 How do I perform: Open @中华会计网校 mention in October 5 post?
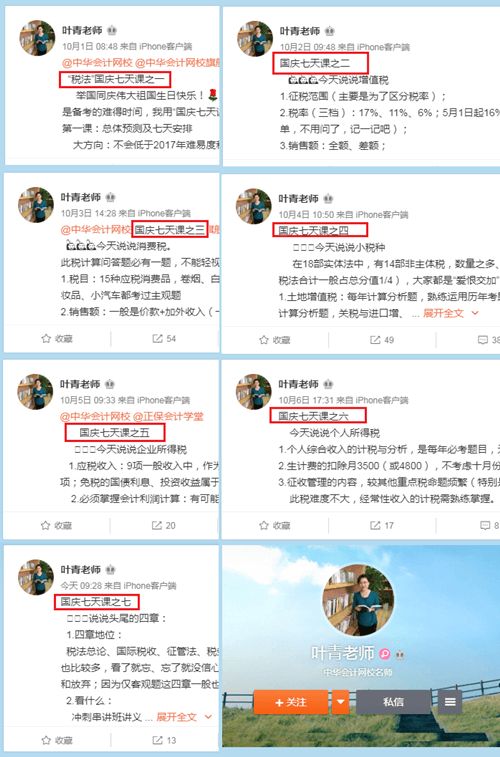click(95, 416)
